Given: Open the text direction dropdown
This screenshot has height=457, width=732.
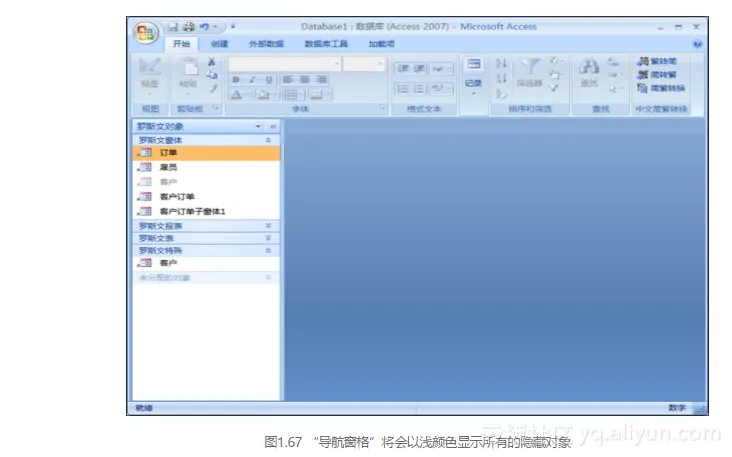Looking at the screenshot, I should (x=441, y=69).
